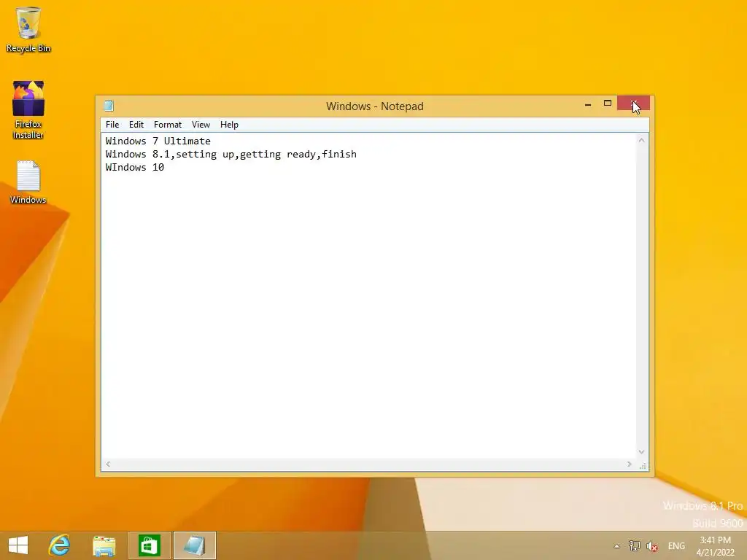The width and height of the screenshot is (747, 560).
Task: Open the Format menu
Action: point(168,125)
